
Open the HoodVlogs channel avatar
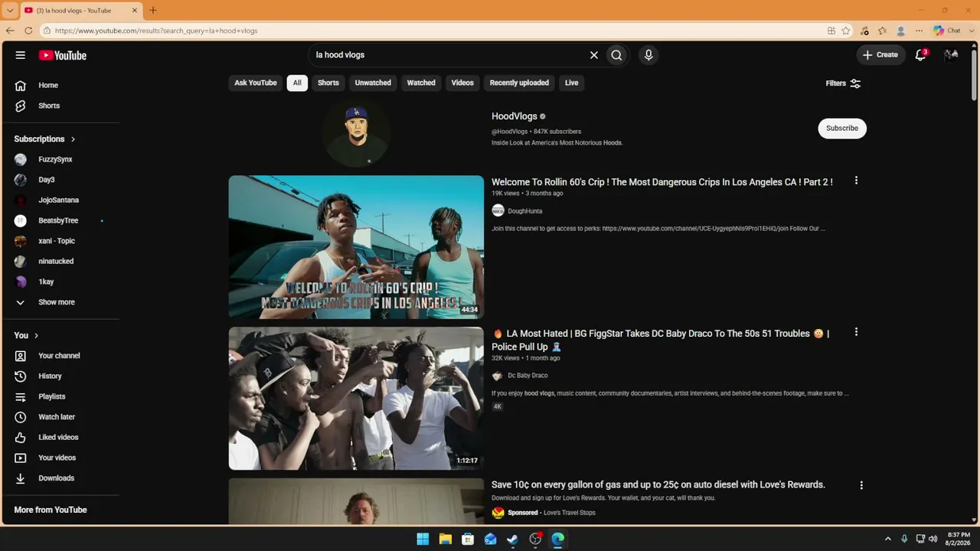point(356,133)
